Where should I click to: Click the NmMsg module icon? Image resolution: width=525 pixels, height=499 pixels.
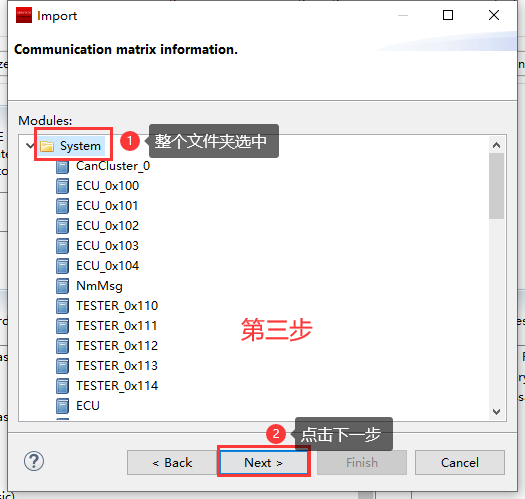pos(63,286)
